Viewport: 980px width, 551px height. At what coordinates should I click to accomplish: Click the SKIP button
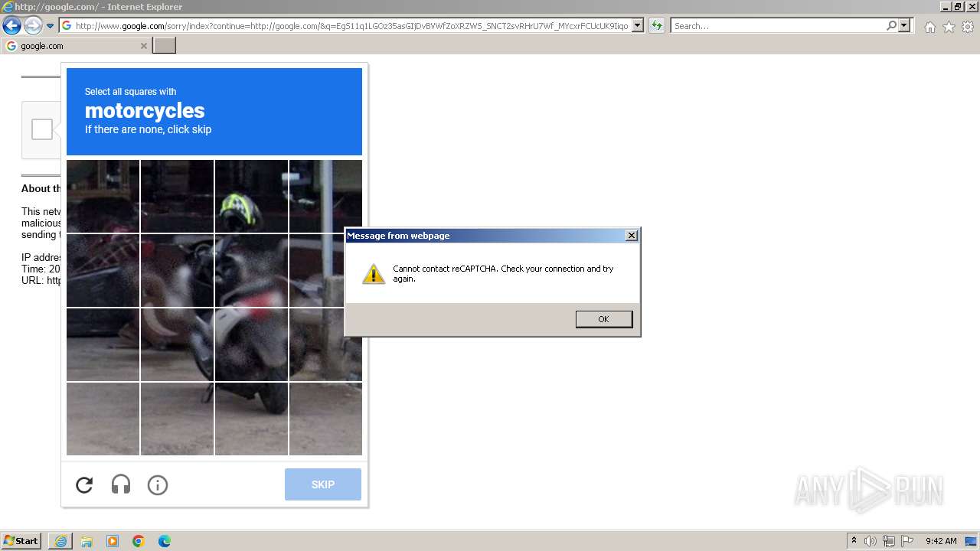[x=323, y=484]
